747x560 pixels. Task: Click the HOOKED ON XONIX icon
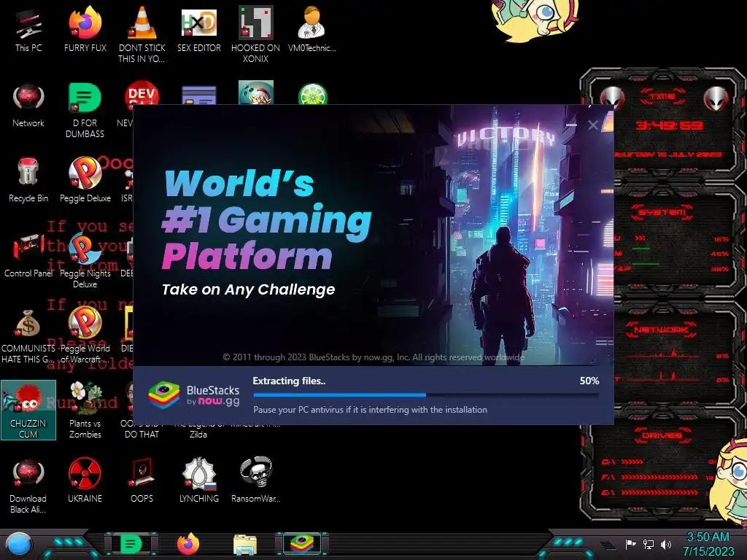(255, 34)
